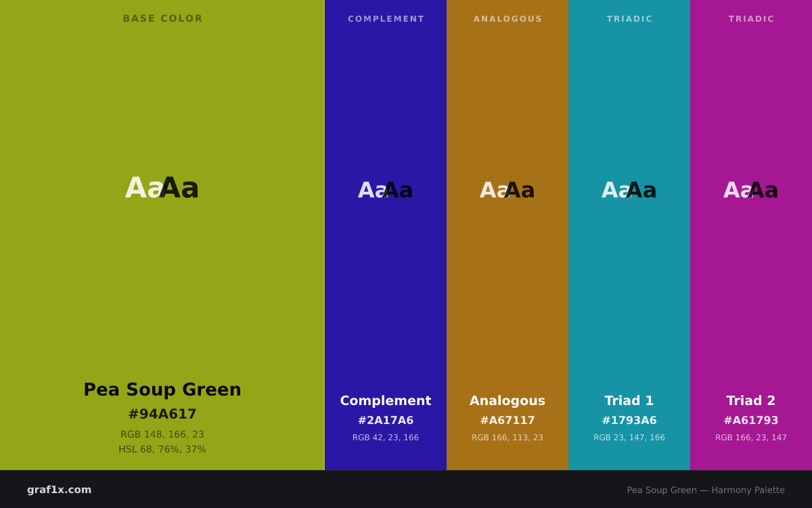Click the RGB 23, 147, 166 value
812x508 pixels.
(629, 438)
